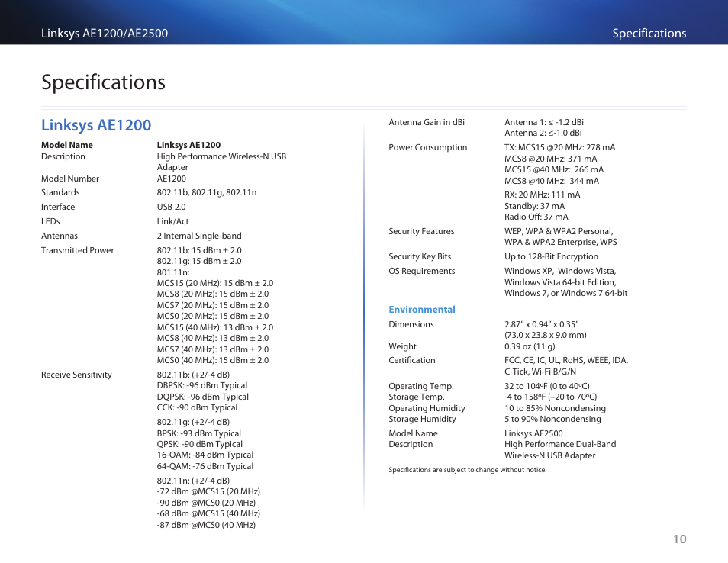The image size is (728, 563).
Task: Select the 'OS Requirements' label
Action: (x=422, y=271)
